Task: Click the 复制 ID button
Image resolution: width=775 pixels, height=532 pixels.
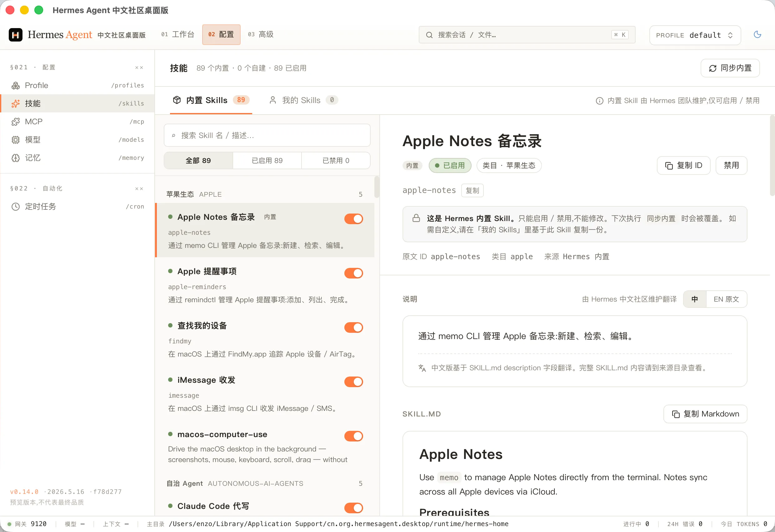Action: 683,166
